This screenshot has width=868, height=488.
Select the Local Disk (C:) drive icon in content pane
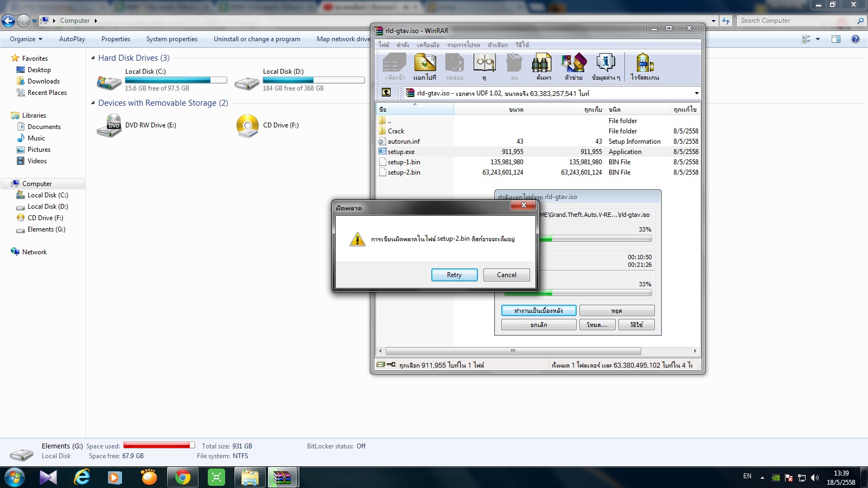(x=109, y=82)
